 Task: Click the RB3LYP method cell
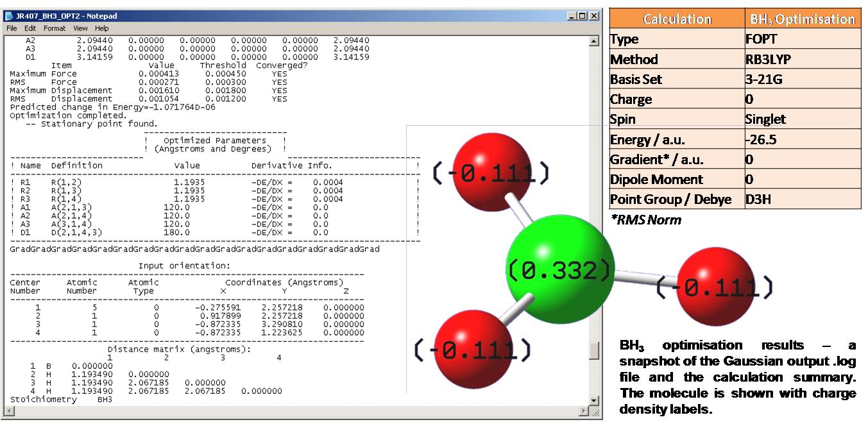pyautogui.click(x=803, y=60)
